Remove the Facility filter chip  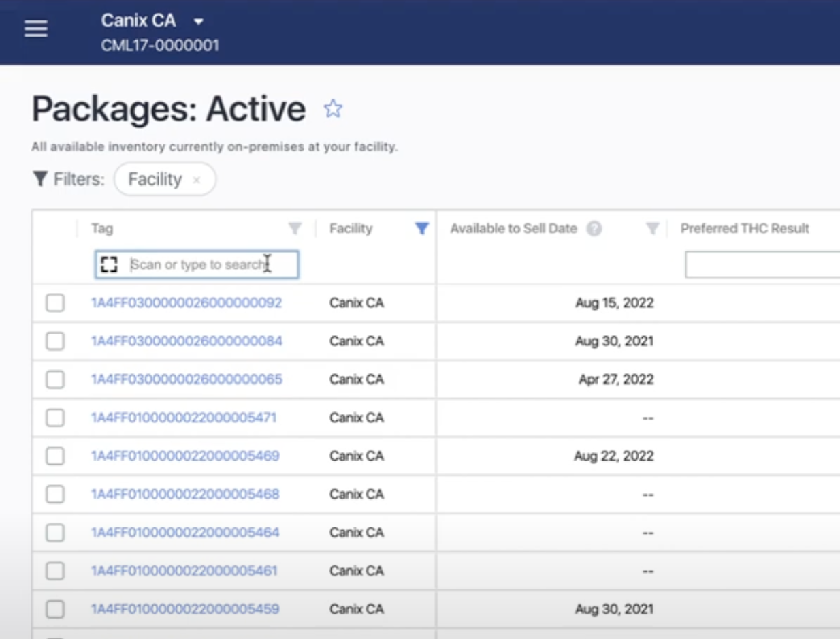197,178
